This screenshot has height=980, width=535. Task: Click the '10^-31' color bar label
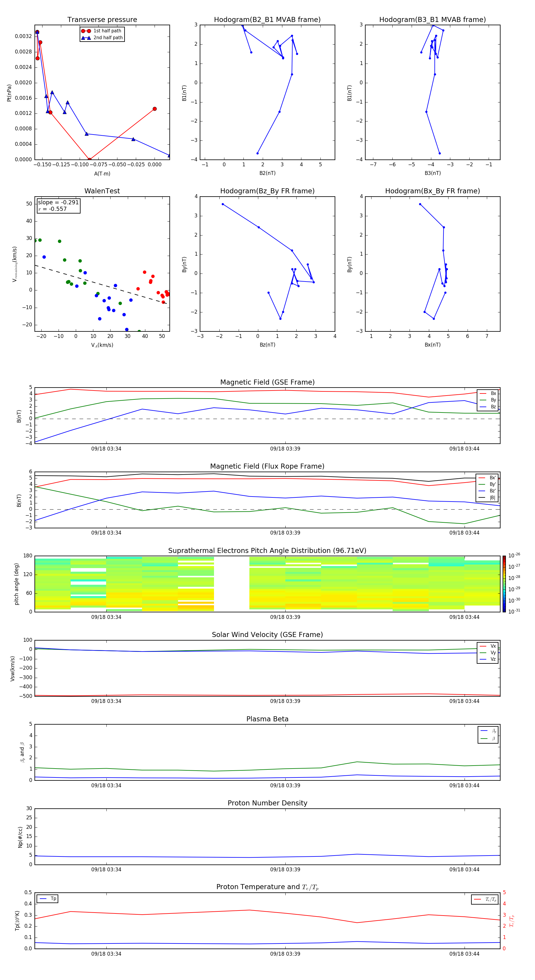click(514, 611)
